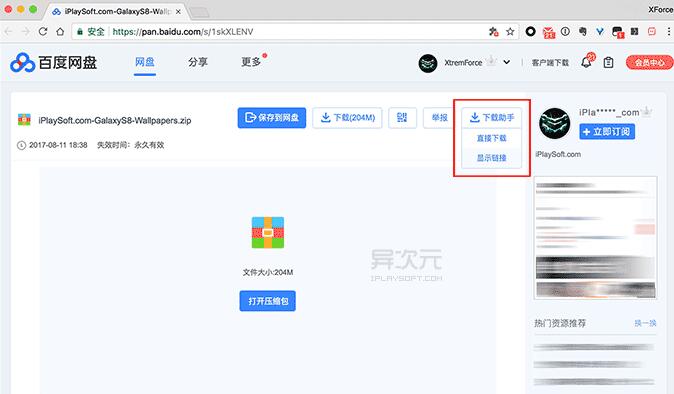
Task: Select 直接下载 from the dropdown
Action: (x=492, y=138)
